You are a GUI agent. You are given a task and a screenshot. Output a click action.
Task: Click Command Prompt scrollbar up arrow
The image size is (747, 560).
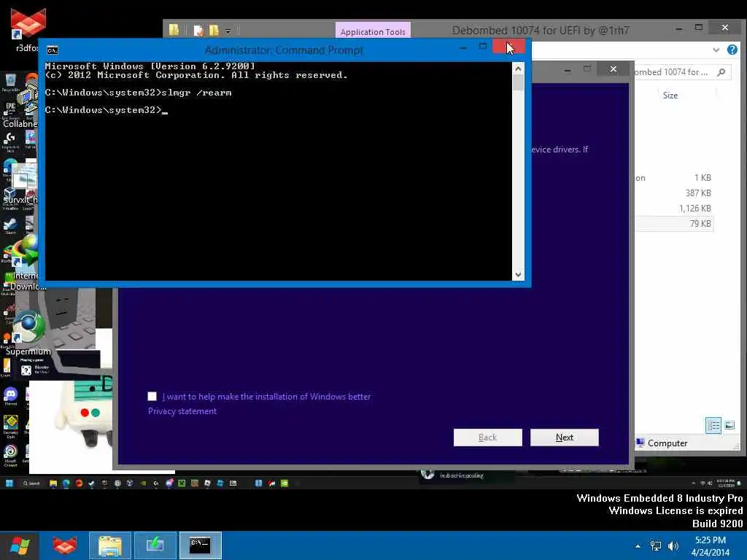[519, 69]
